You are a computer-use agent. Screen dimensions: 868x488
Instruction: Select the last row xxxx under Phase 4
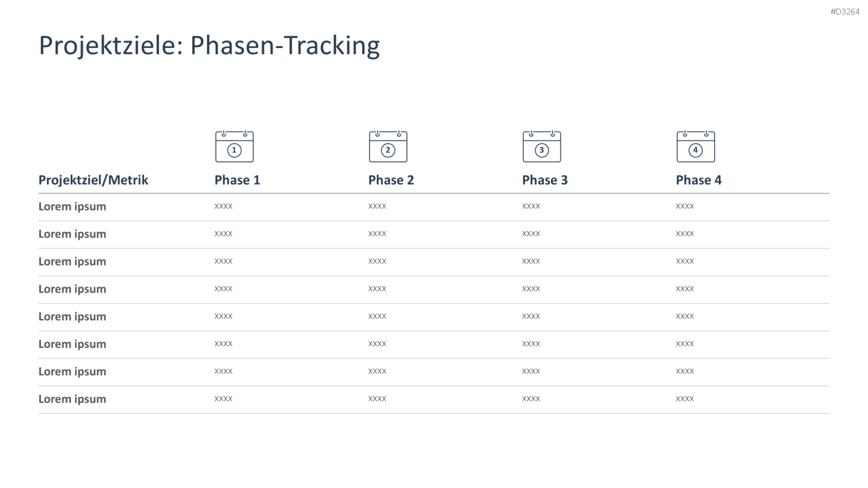point(685,399)
